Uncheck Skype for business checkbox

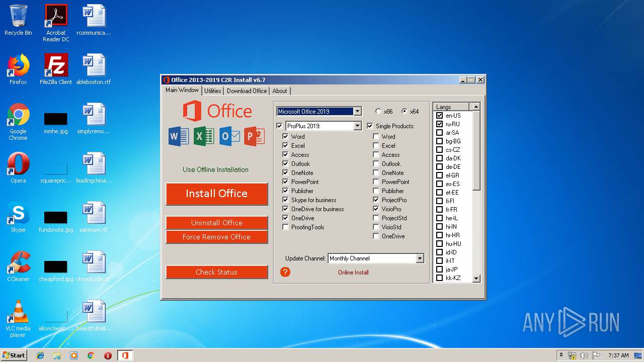tap(286, 200)
